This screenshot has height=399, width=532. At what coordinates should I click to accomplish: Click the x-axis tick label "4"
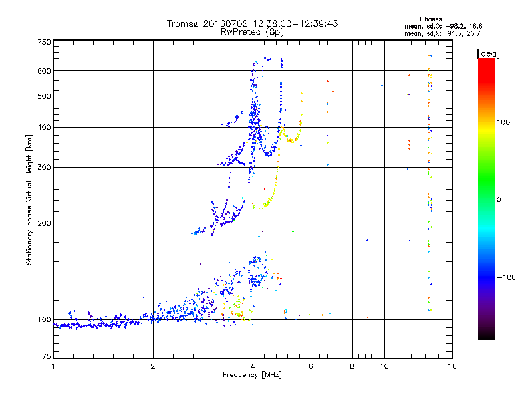253,366
